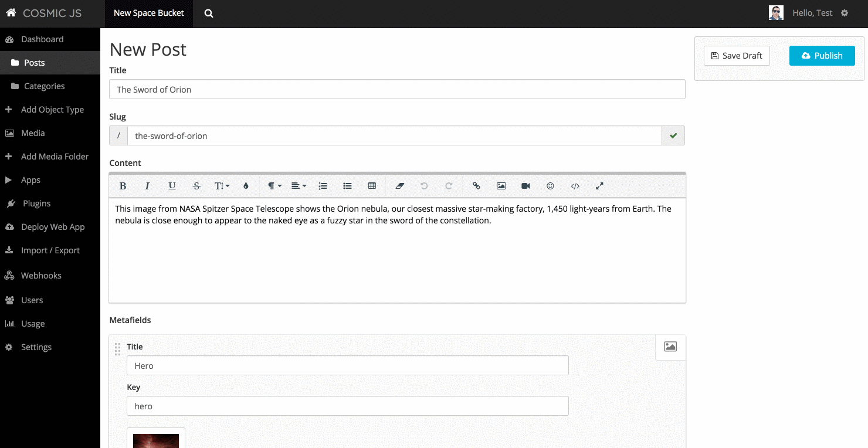Apply strikethrough formatting
Viewport: 868px width, 448px height.
pyautogui.click(x=196, y=186)
